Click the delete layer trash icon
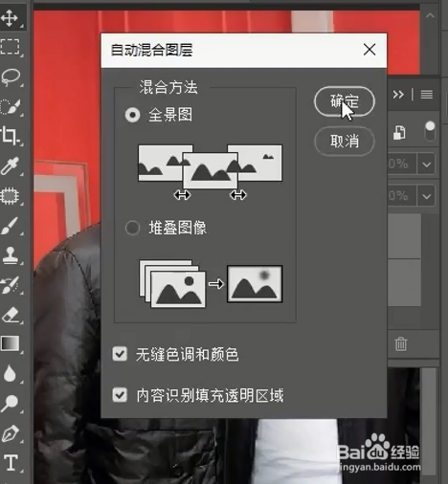 pyautogui.click(x=401, y=344)
